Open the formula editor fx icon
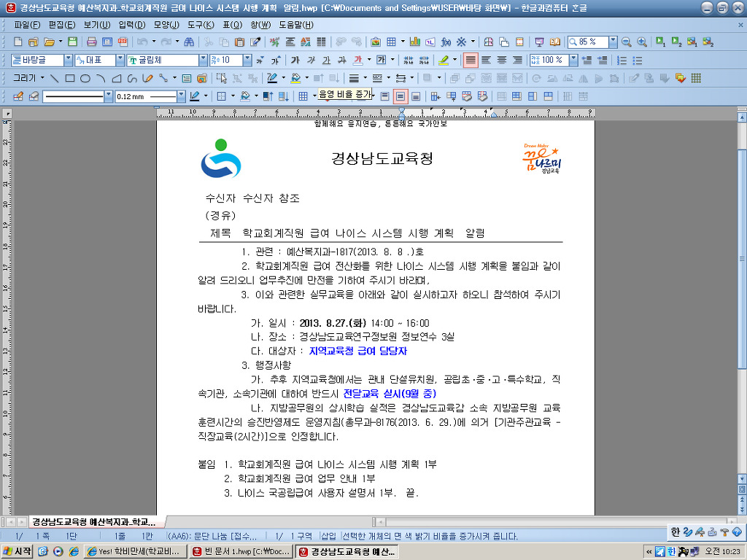The image size is (747, 560). (446, 42)
